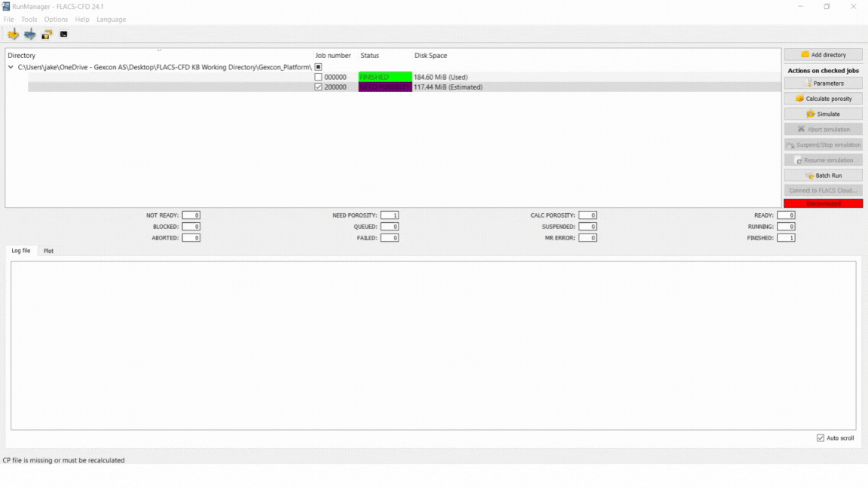Image resolution: width=868 pixels, height=488 pixels.
Task: Sort by the Disk Space column header
Action: (x=431, y=55)
